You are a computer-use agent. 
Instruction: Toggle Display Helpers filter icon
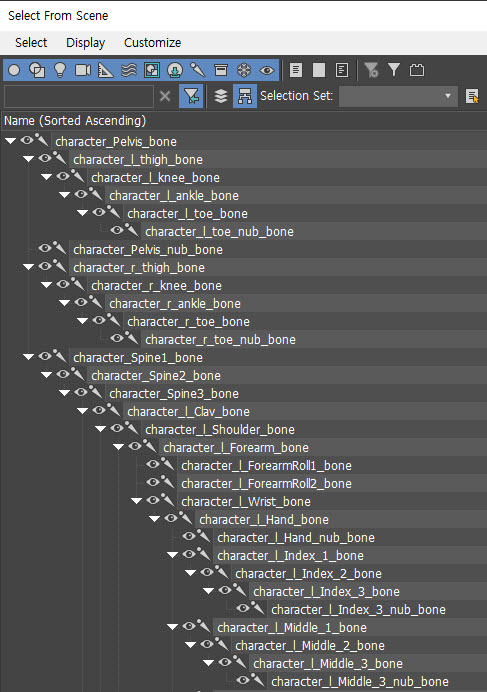[x=106, y=70]
